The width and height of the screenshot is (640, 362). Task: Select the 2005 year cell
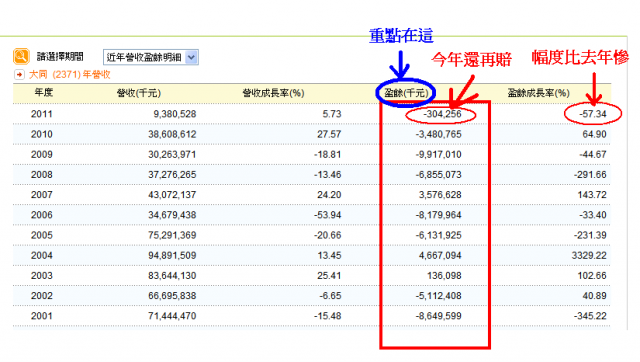(x=42, y=235)
